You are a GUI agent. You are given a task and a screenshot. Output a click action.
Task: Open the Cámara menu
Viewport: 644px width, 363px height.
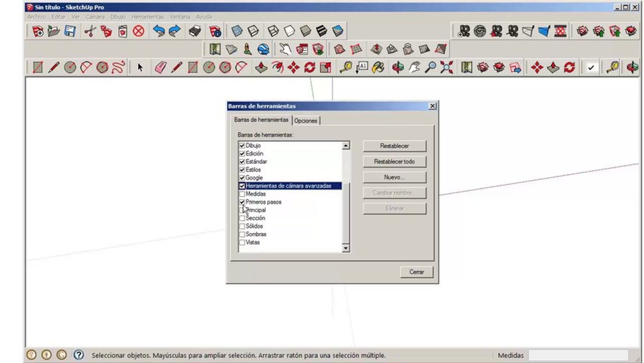click(x=95, y=17)
